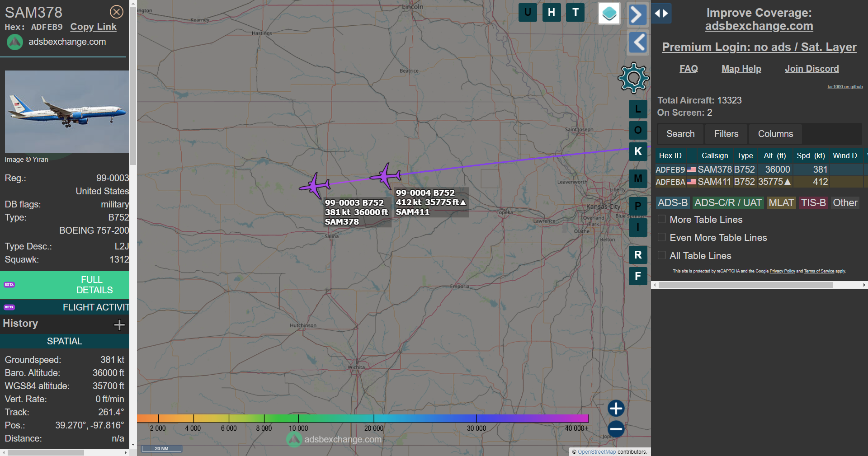Zoom in the map with plus button
Viewport: 868px width, 456px height.
tap(616, 408)
